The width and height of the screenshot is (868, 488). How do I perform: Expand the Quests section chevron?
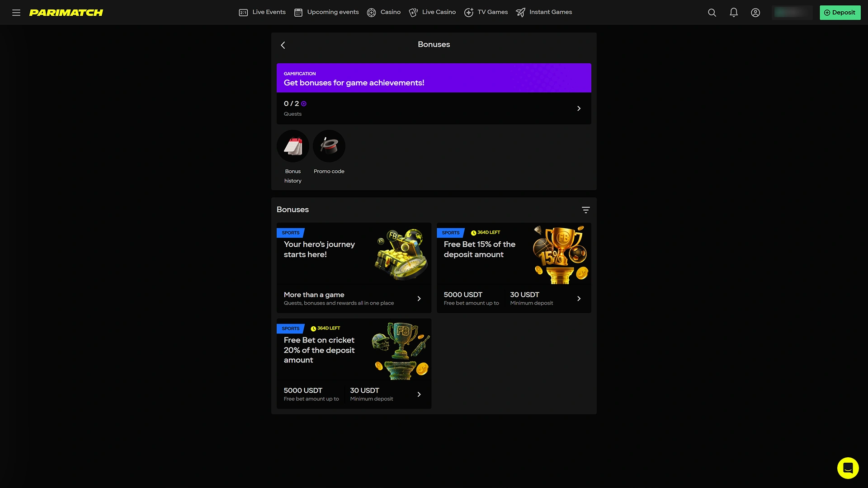(579, 108)
